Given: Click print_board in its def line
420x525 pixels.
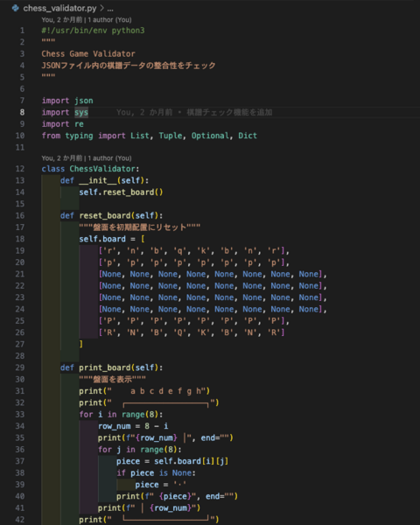Looking at the screenshot, I should coord(105,367).
